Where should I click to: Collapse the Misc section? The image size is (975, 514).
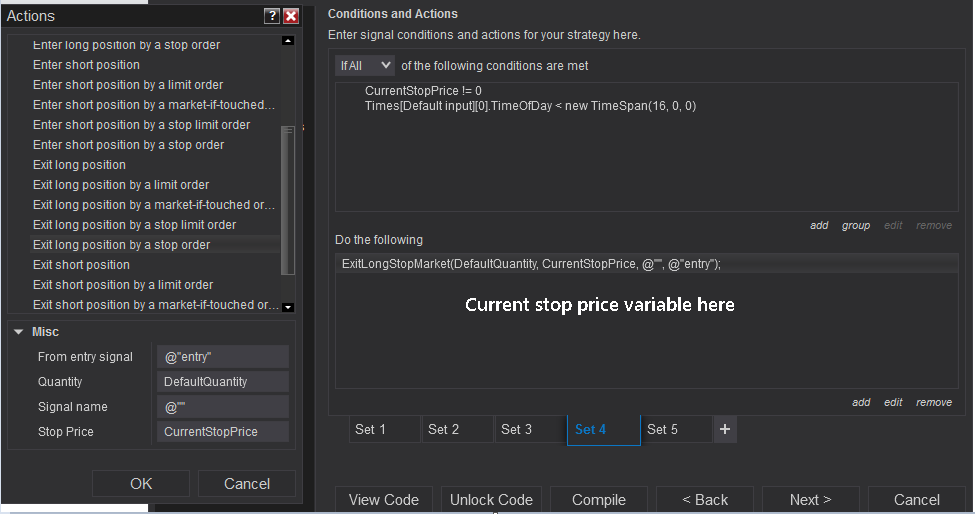point(18,332)
